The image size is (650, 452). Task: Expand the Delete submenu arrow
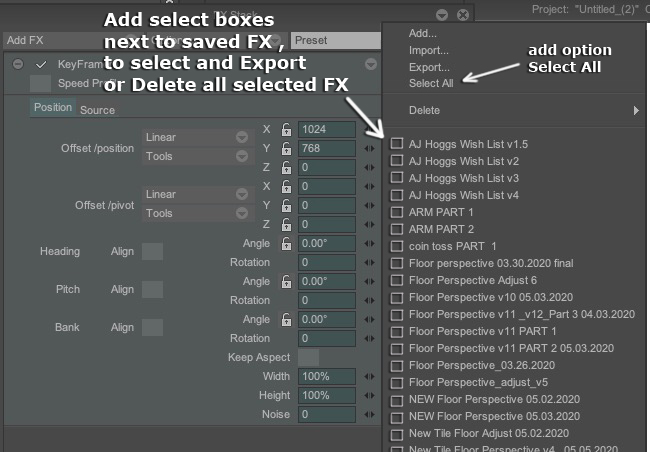point(636,110)
